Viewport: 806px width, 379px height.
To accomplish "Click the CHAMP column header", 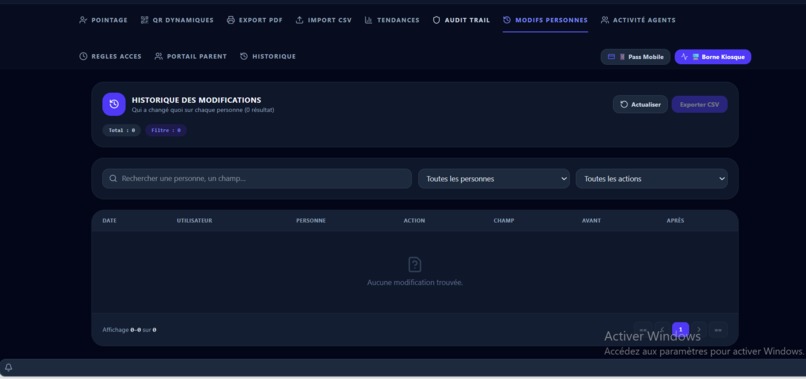I will 504,221.
